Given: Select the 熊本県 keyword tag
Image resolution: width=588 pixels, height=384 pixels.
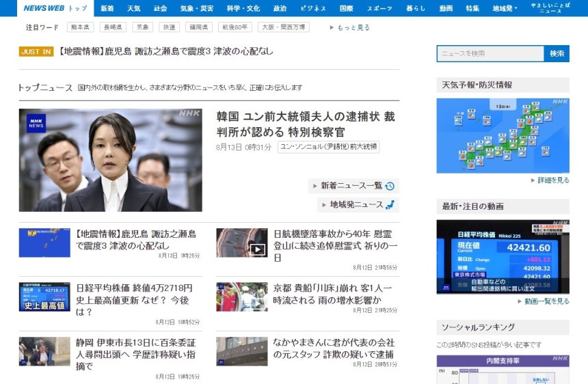Looking at the screenshot, I should (x=80, y=28).
